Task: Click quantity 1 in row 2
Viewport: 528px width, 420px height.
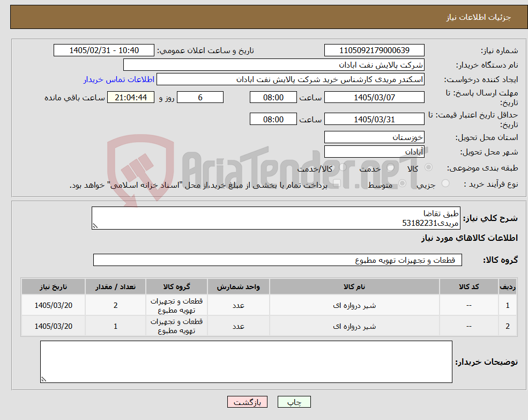Action: [x=115, y=326]
